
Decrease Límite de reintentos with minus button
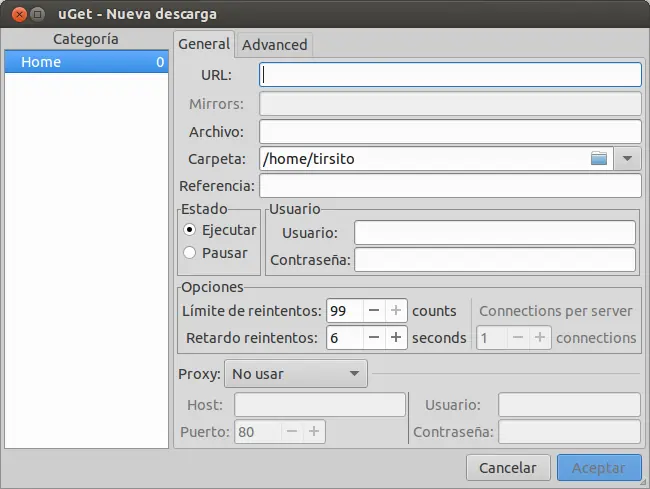click(x=374, y=310)
